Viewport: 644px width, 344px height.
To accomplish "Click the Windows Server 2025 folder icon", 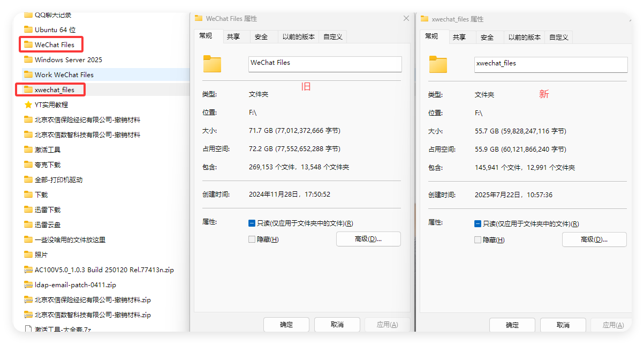I will point(28,59).
